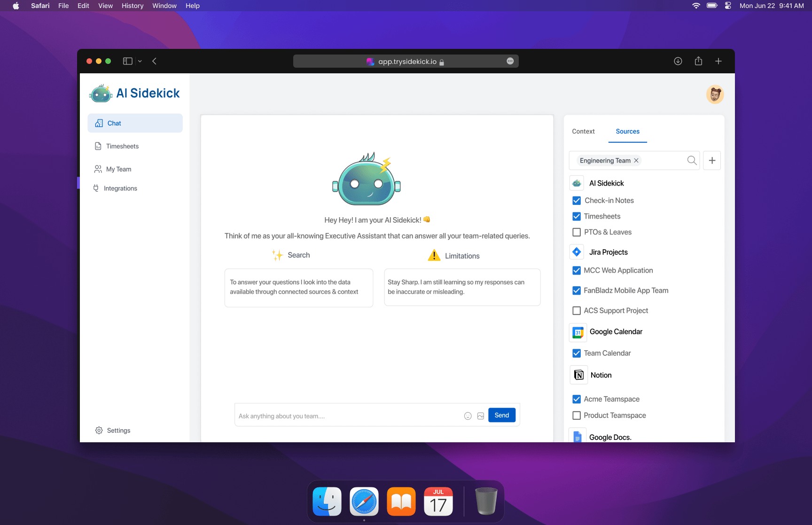The height and width of the screenshot is (525, 812).
Task: Click the AI Sidekick logo
Action: coord(134,94)
